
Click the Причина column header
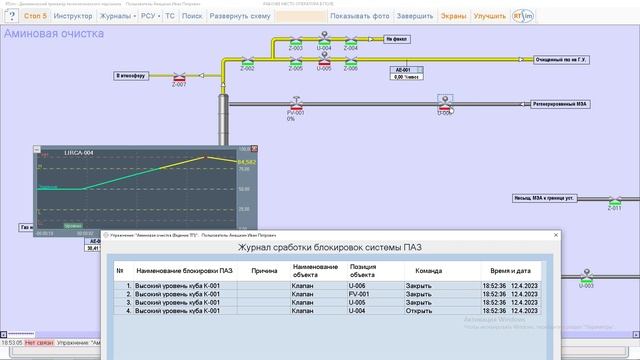264,271
